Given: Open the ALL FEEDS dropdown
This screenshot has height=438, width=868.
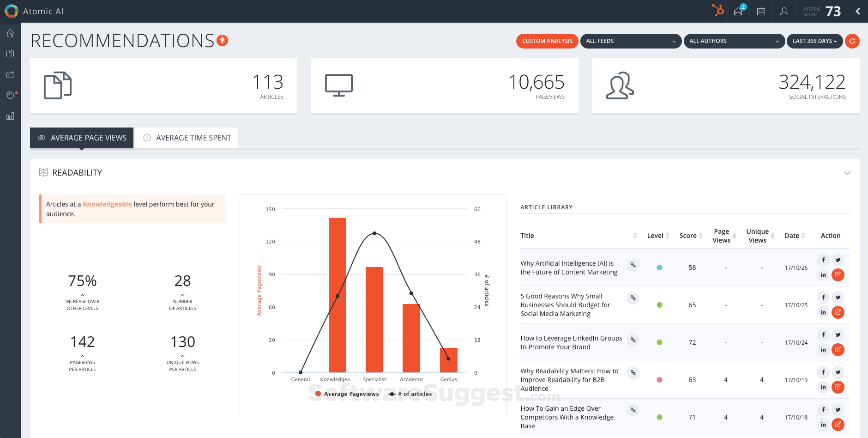Looking at the screenshot, I should pyautogui.click(x=631, y=41).
